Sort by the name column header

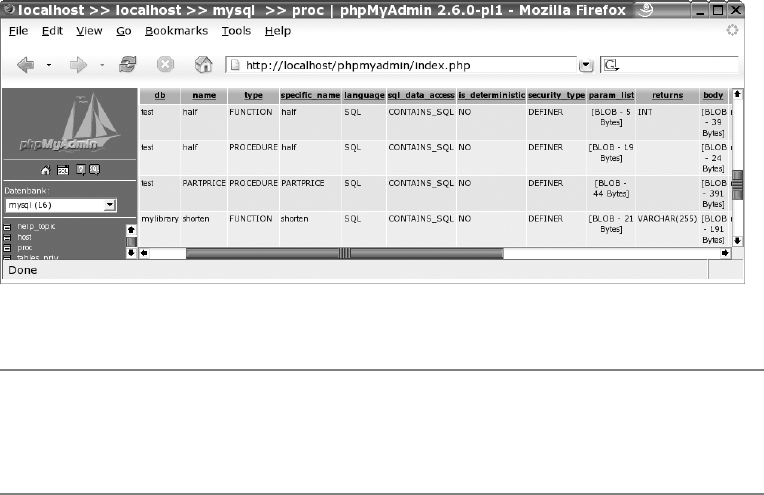pos(204,95)
